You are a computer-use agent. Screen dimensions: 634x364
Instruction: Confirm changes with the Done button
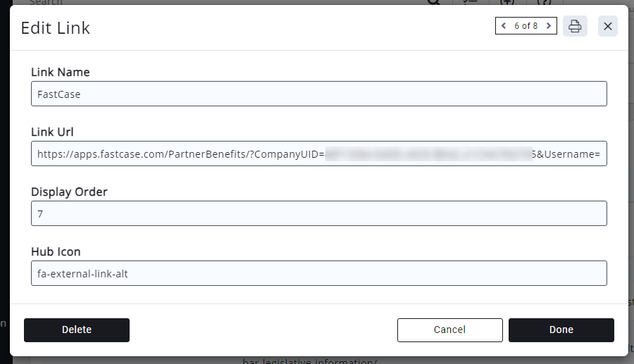point(561,330)
